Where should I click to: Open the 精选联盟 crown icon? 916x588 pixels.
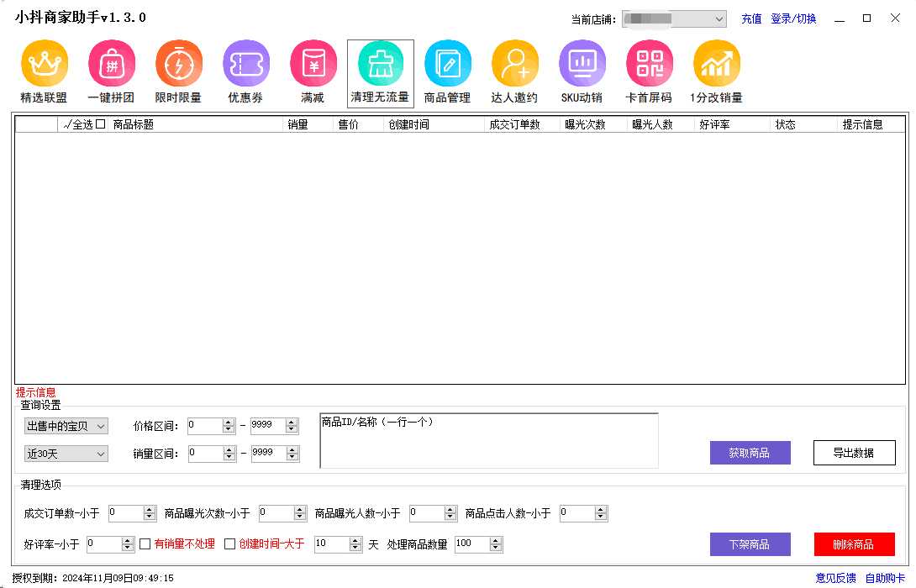44,64
